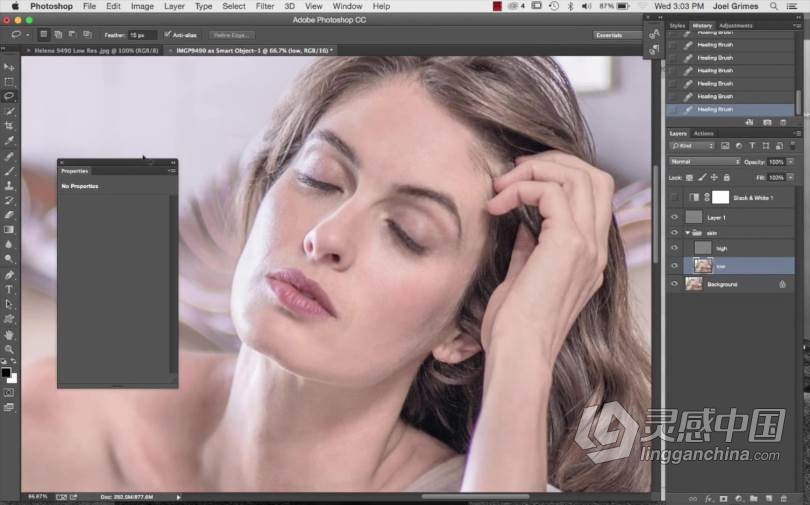Open the layer Kind filter dropdown
The image size is (810, 505).
(x=692, y=146)
